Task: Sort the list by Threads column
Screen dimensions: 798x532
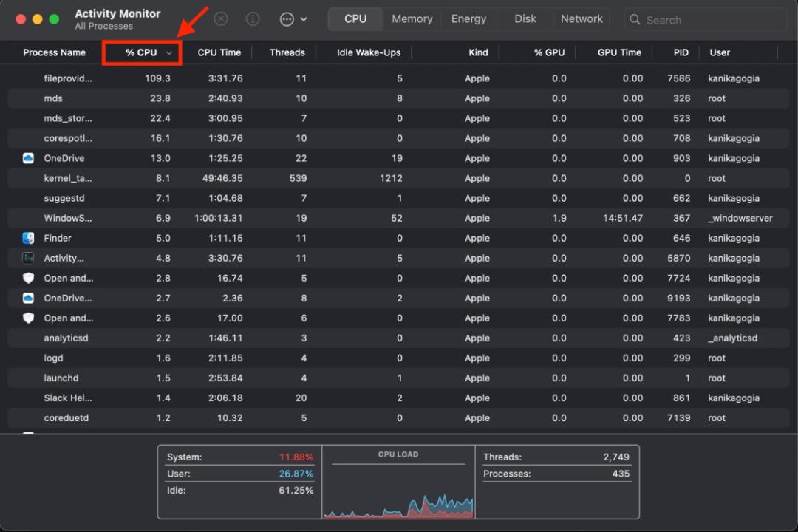Action: tap(287, 52)
